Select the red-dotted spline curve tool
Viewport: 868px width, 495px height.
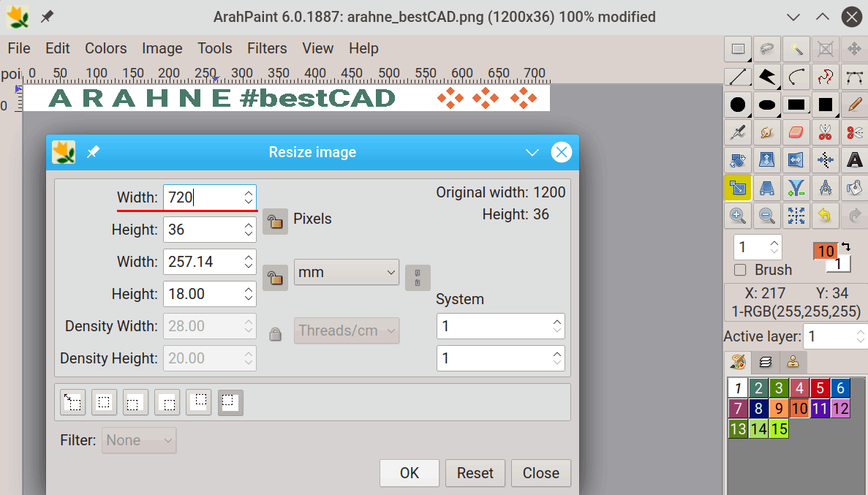(x=826, y=77)
